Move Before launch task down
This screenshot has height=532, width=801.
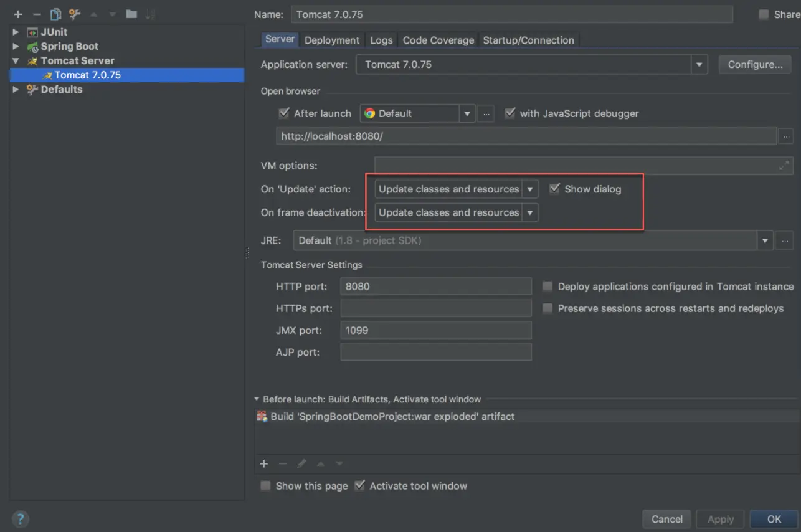pyautogui.click(x=339, y=463)
